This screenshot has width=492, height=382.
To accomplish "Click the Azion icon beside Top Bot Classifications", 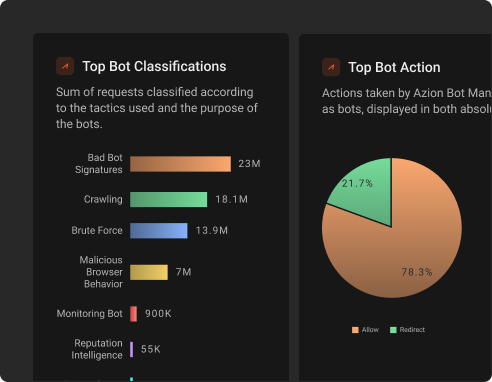I will 65,66.
